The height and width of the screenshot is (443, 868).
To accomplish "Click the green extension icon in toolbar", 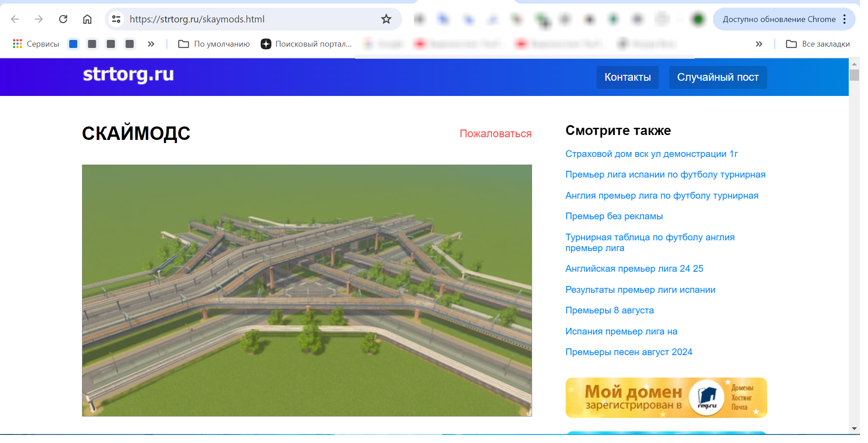I will click(698, 19).
